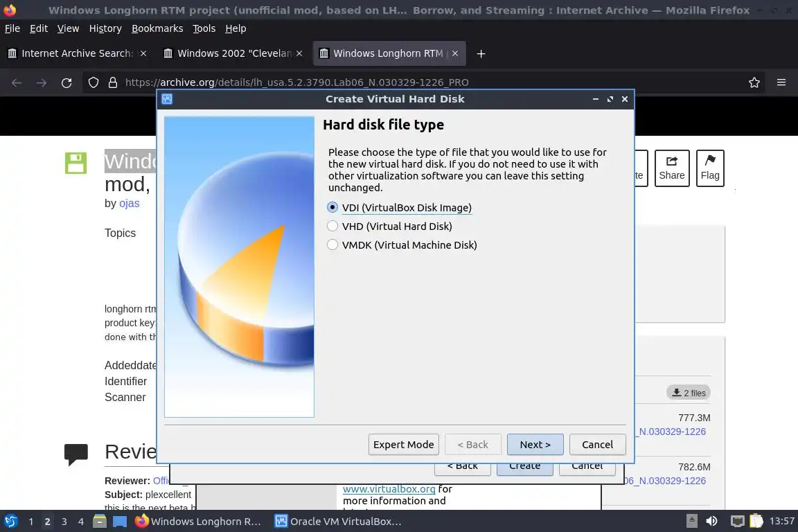
Task: Close the Windows Longhorn RTM tab
Action: [x=455, y=53]
